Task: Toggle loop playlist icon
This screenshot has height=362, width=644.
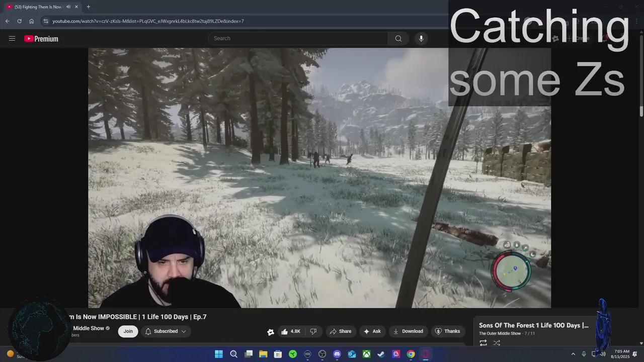Action: 483,343
